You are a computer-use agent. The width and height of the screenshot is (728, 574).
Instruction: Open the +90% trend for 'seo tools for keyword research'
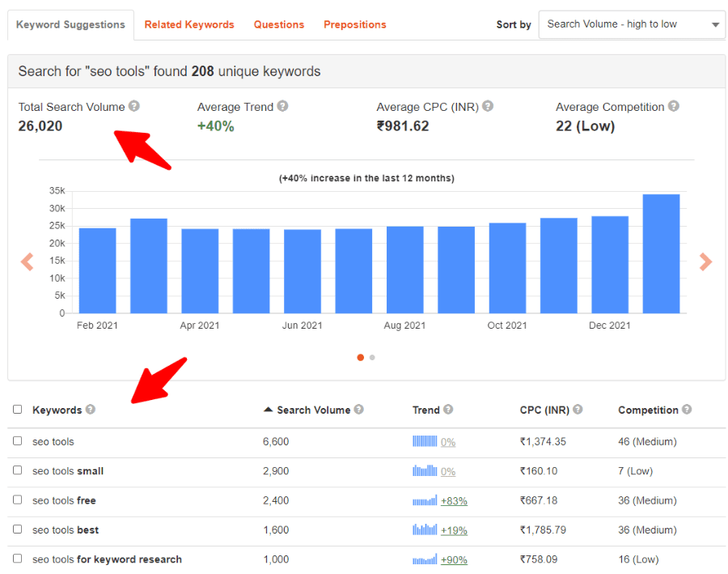tap(454, 559)
